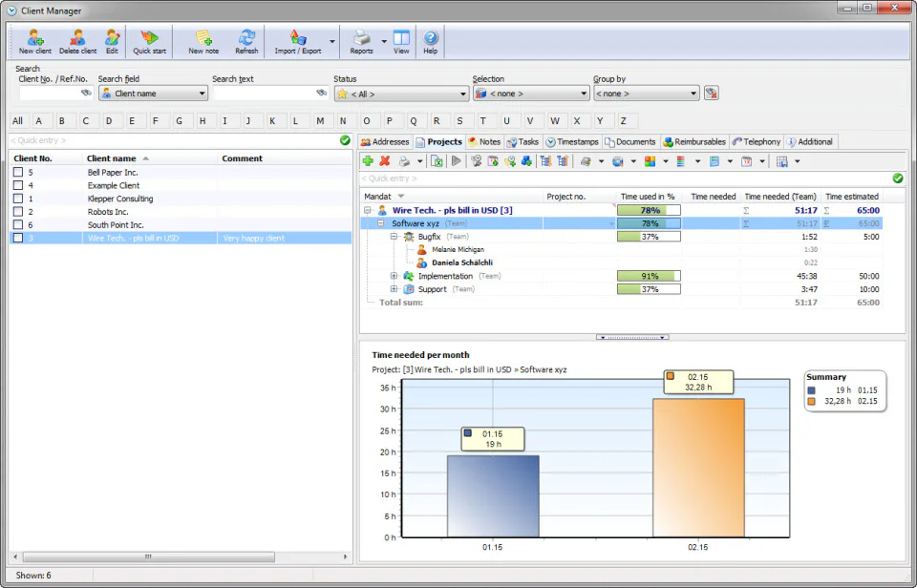
Task: Click the calculator icon in Projects toolbar
Action: tap(714, 161)
